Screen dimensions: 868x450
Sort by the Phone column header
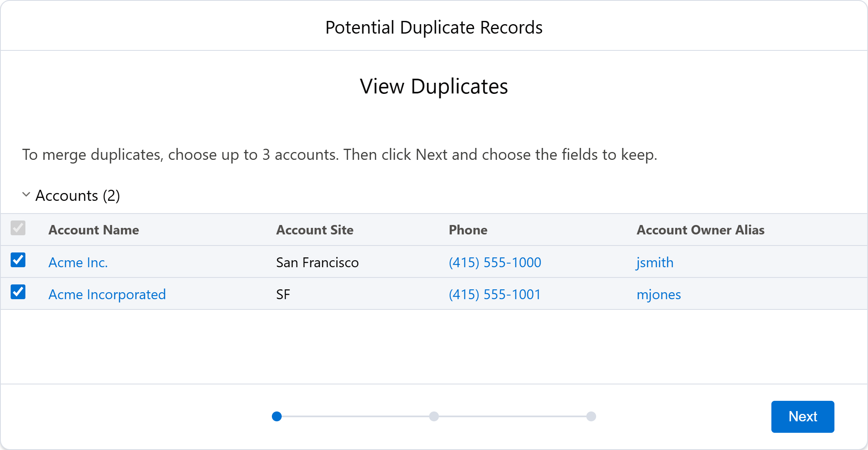(468, 230)
